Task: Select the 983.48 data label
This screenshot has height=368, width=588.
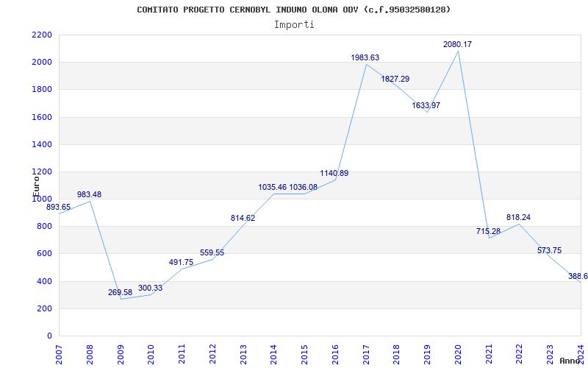Action: tap(89, 194)
